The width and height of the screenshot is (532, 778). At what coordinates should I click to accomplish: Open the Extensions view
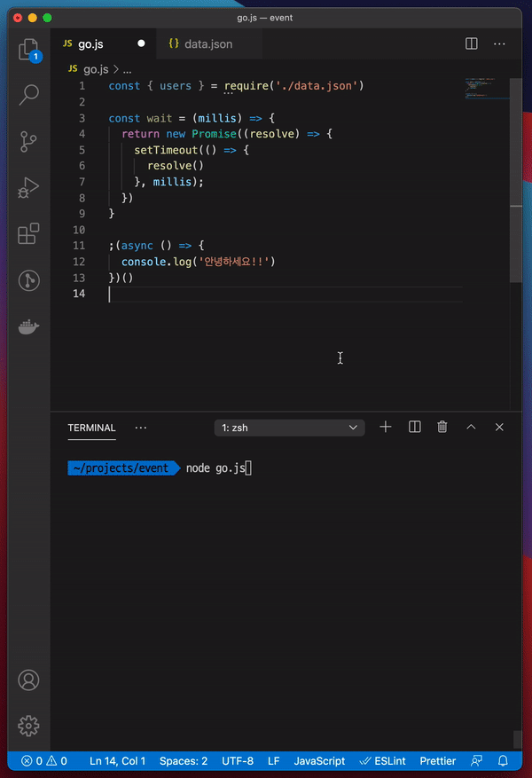click(28, 234)
